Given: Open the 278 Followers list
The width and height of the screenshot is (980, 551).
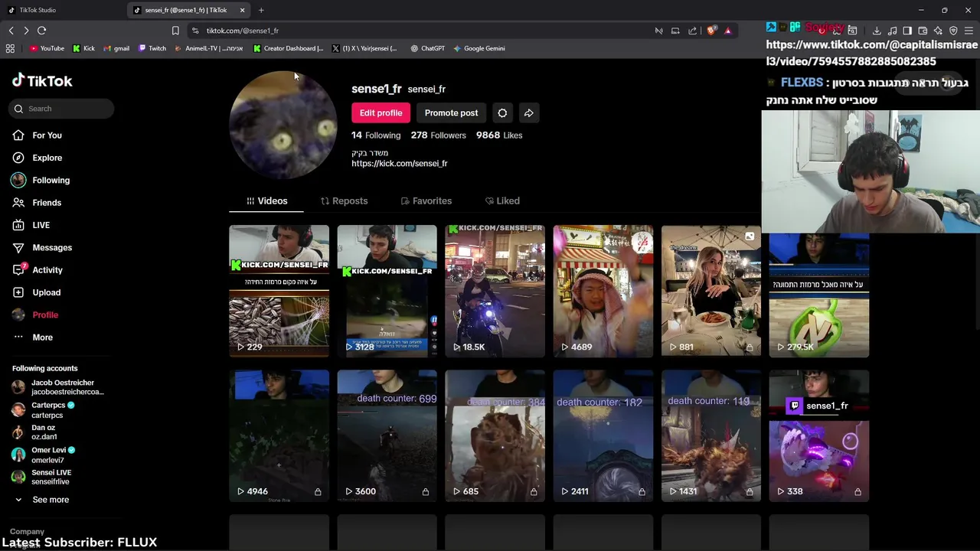Looking at the screenshot, I should point(438,135).
